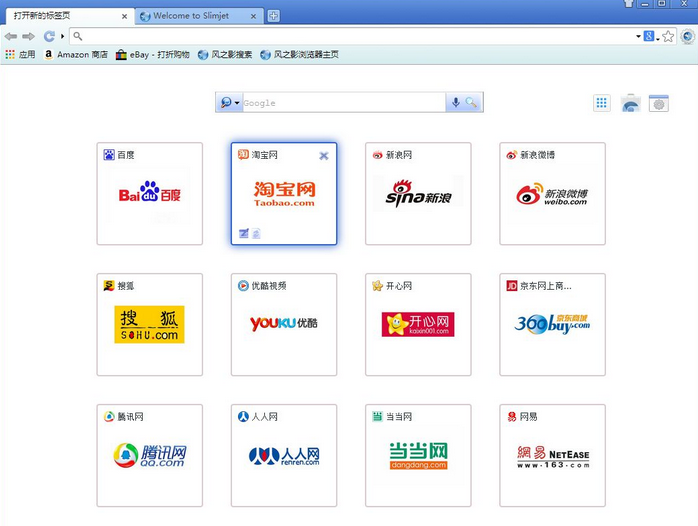The image size is (698, 526).
Task: Click the Dangdang favicon in tile header
Action: [x=377, y=417]
